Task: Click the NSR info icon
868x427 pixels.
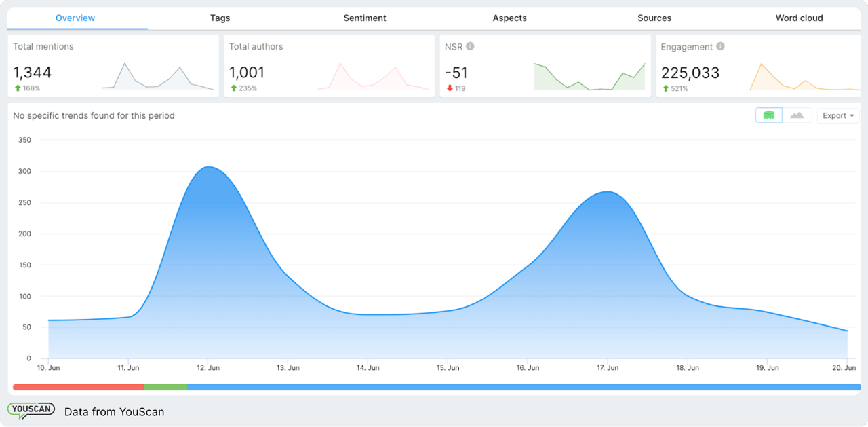Action: tap(470, 46)
